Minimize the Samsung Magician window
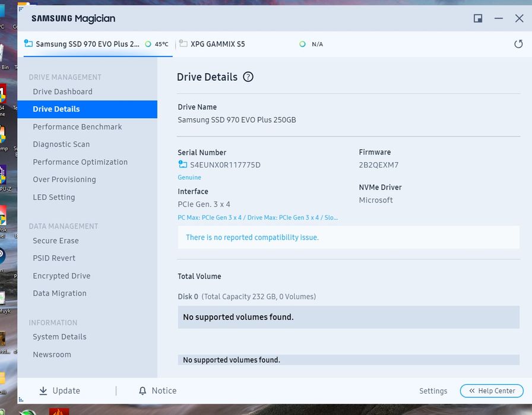This screenshot has width=532, height=415. pos(498,18)
